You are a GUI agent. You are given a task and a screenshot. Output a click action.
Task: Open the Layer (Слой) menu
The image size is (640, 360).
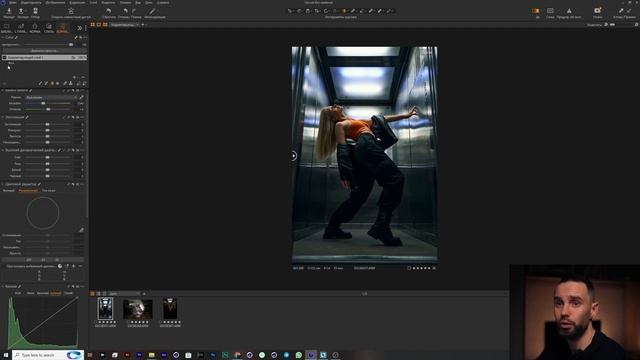94,2
